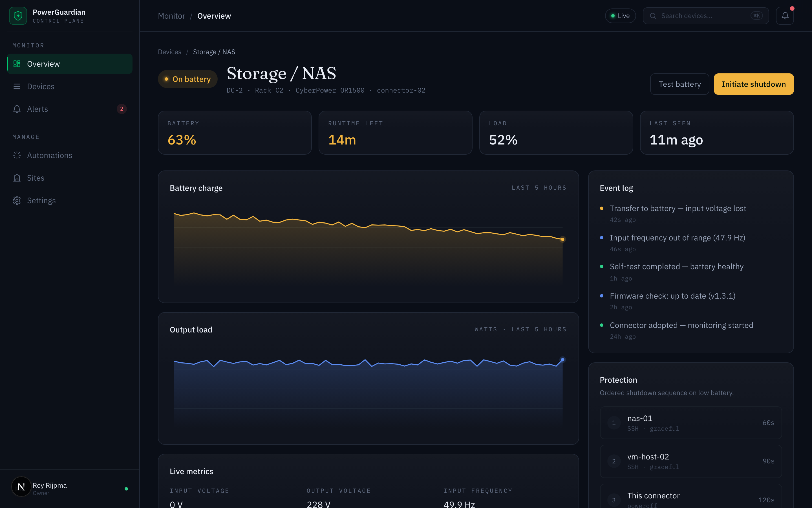The width and height of the screenshot is (812, 508).
Task: Click the Initiate shutdown button
Action: tap(754, 84)
